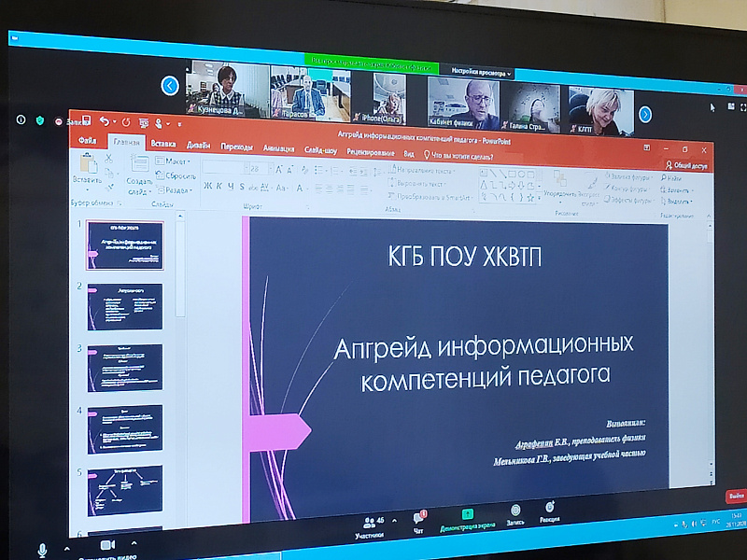Toggle strikethrough abc formatting

[x=252, y=188]
